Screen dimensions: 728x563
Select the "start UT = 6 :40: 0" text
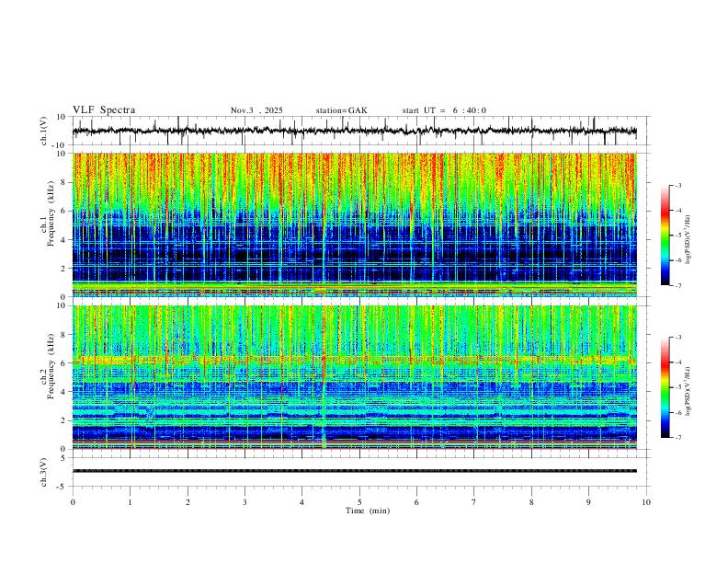coord(444,110)
